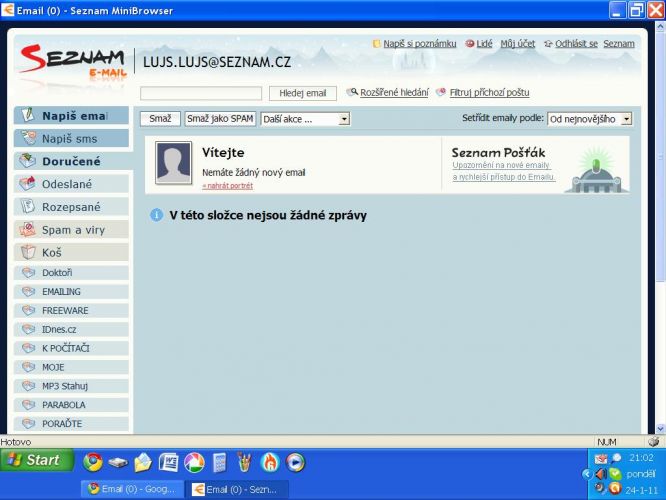Click the Hledej email button
Viewport: 666px width, 500px height.
(303, 93)
